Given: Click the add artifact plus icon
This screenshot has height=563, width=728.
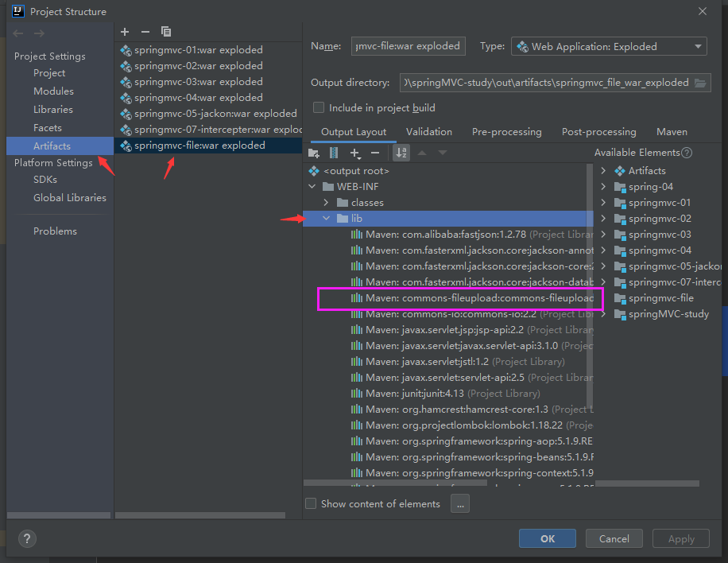Looking at the screenshot, I should [125, 32].
